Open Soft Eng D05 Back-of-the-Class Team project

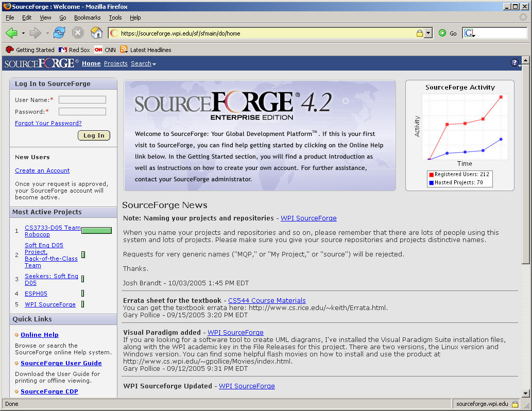tap(51, 255)
